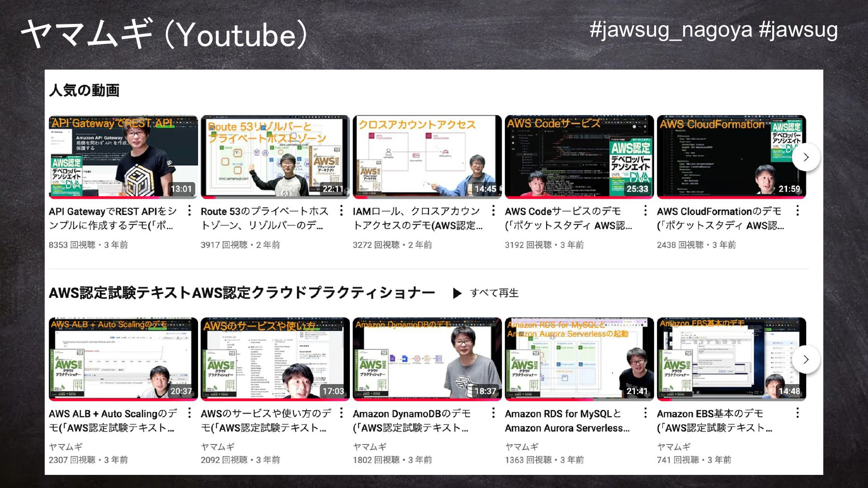
Task: Click '8353 回視聴・3 年前' view count
Action: [88, 245]
